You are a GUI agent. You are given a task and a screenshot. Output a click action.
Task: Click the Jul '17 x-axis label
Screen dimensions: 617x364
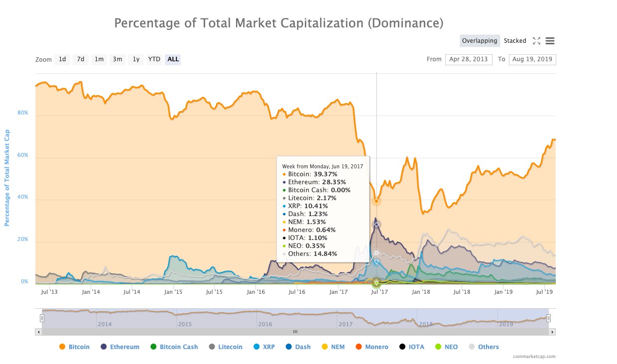point(379,292)
